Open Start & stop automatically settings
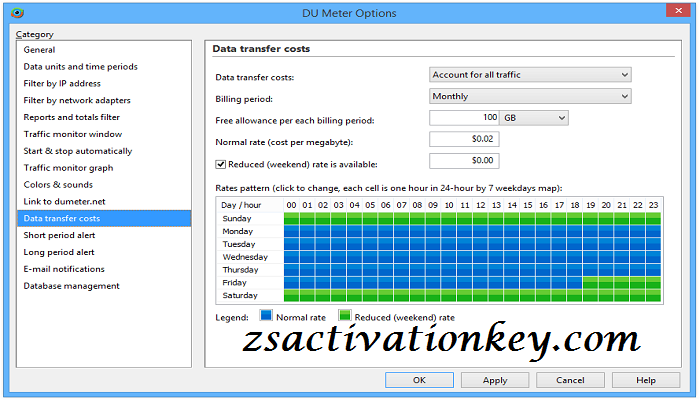The width and height of the screenshot is (700, 400). (104, 151)
